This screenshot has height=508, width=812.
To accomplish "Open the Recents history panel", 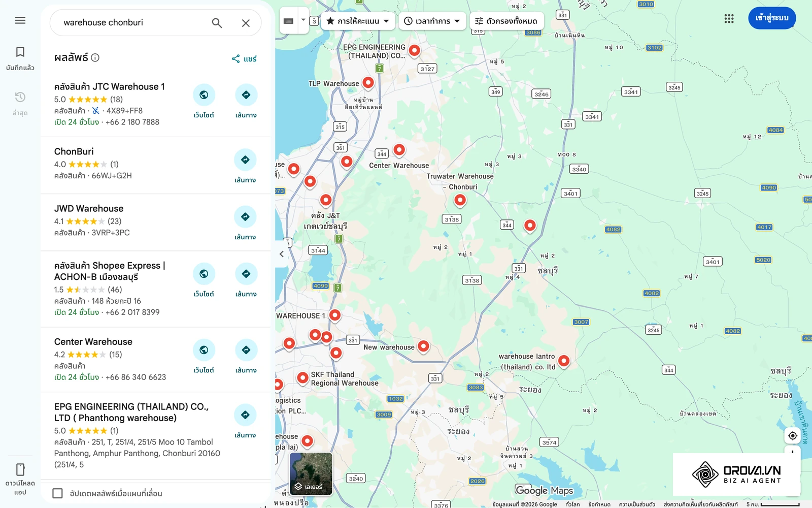I will (20, 103).
